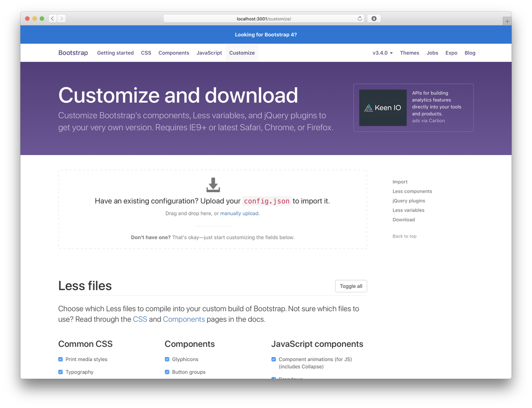Image resolution: width=532 pixels, height=408 pixels.
Task: Click the 'Less files' heading
Action: tap(85, 286)
